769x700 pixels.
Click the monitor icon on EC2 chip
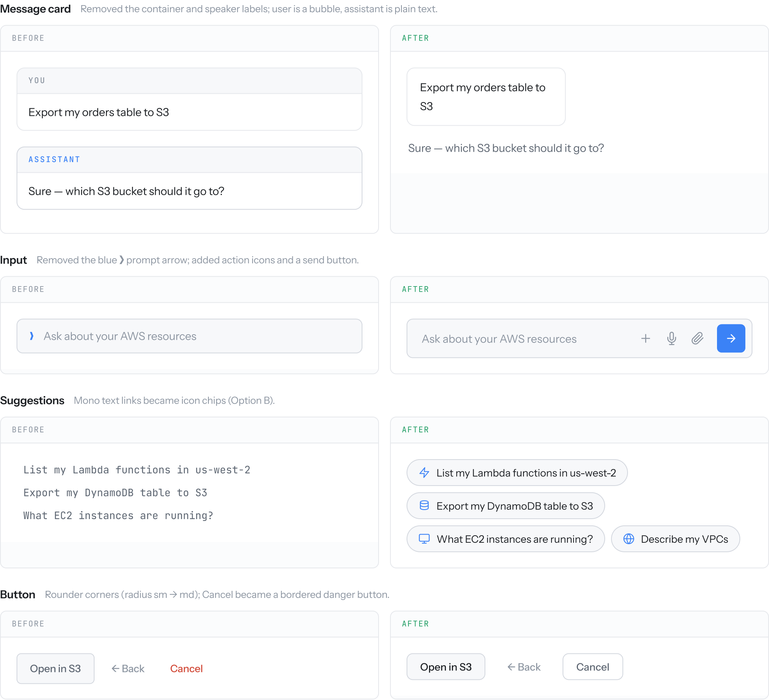424,539
